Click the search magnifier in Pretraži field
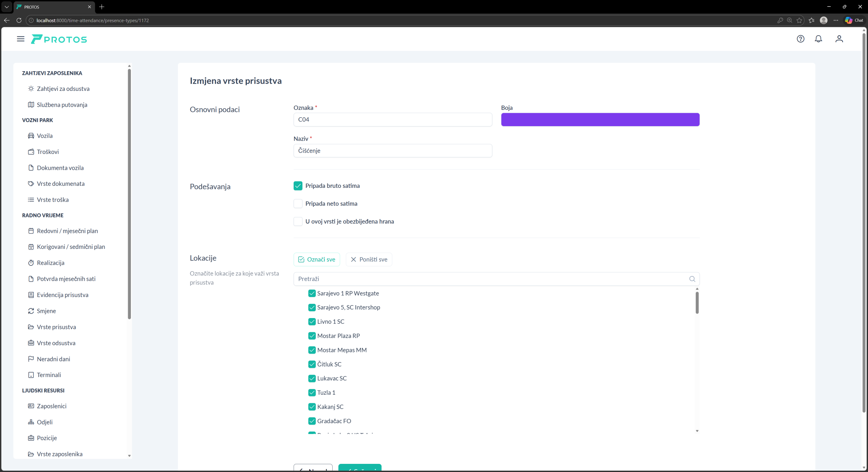 click(x=692, y=279)
